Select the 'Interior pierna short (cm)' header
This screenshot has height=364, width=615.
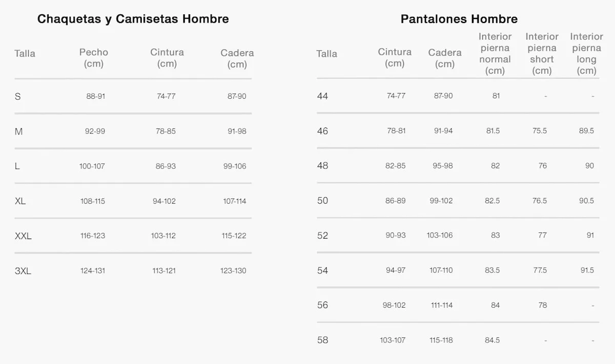[542, 53]
